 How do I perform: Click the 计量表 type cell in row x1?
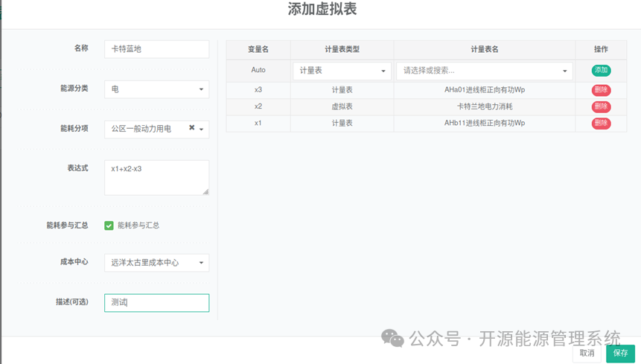(x=342, y=124)
